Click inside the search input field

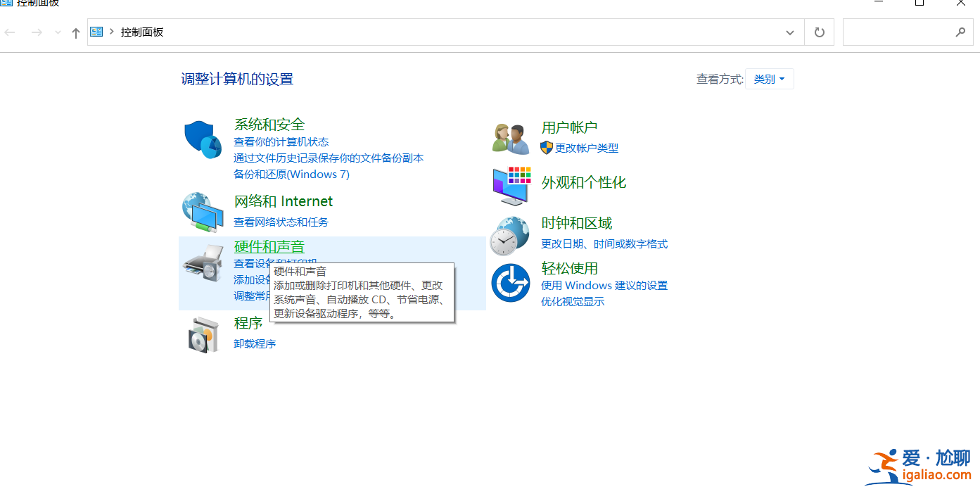[901, 32]
